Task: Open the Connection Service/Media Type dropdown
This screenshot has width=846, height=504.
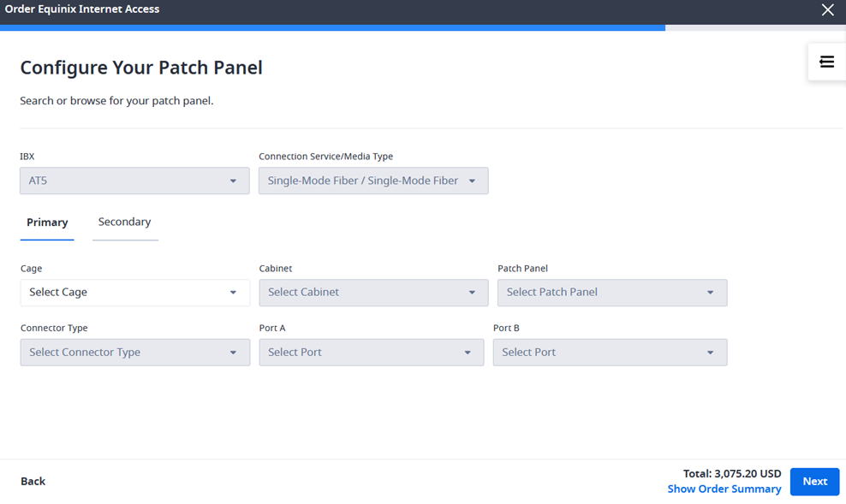Action: point(373,181)
